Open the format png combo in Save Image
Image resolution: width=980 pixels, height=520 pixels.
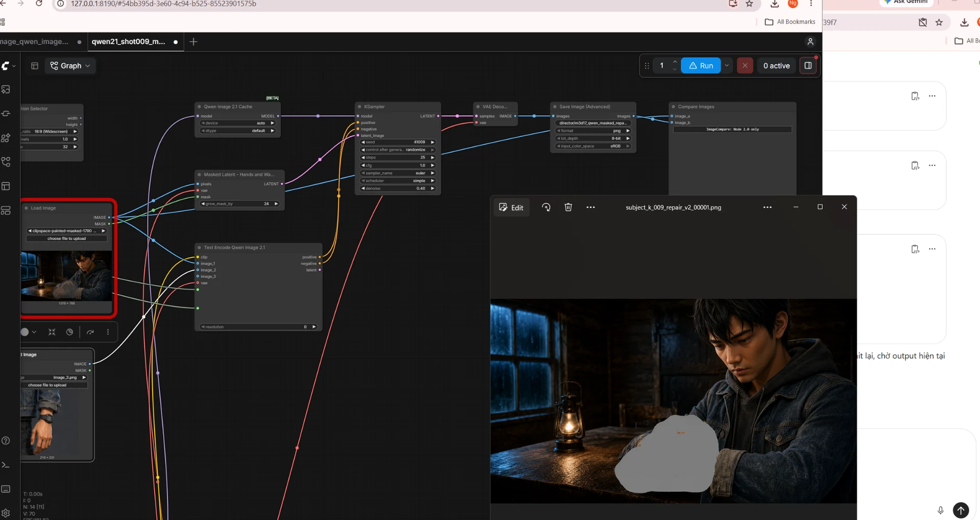click(593, 131)
